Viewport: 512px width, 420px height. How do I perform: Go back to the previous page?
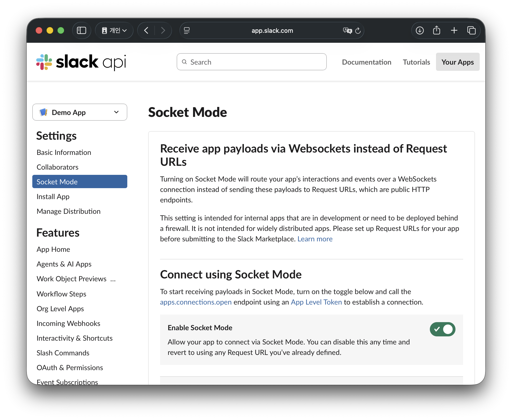pyautogui.click(x=146, y=30)
